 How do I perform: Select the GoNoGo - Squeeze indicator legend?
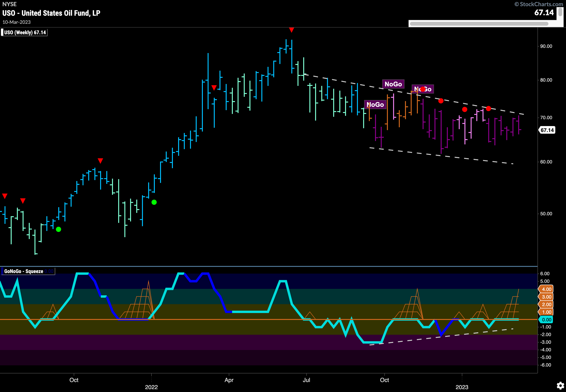[x=28, y=271]
